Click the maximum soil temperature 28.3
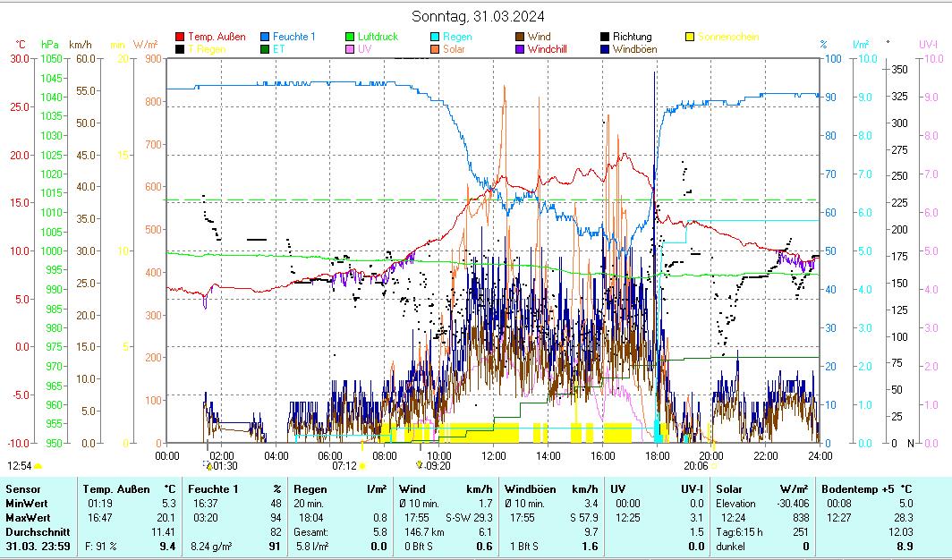 click(x=903, y=518)
